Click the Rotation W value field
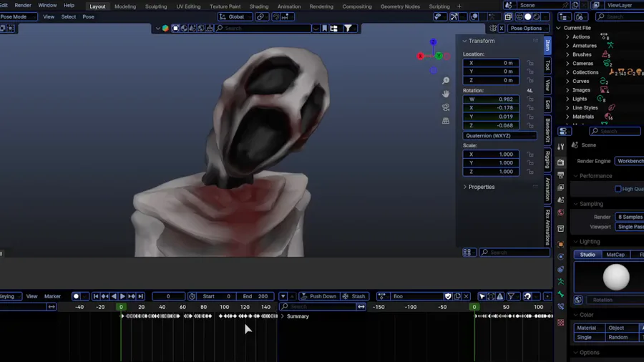This screenshot has width=644, height=362. pyautogui.click(x=491, y=99)
